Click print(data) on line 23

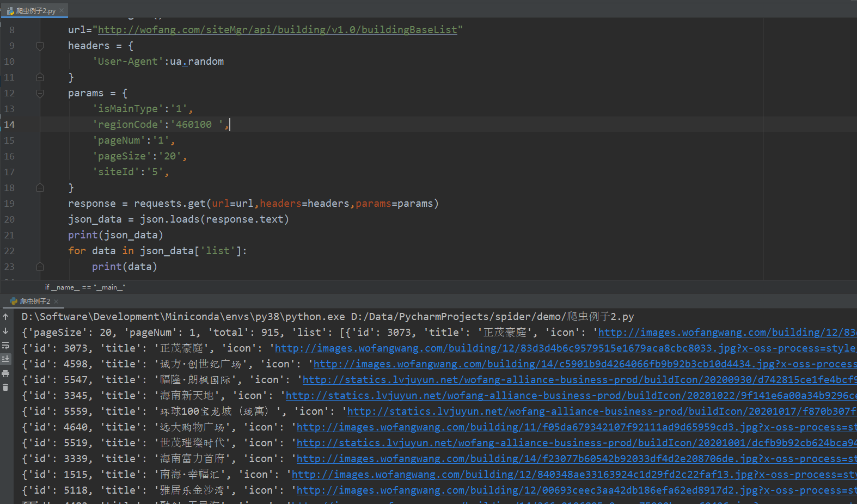(125, 267)
